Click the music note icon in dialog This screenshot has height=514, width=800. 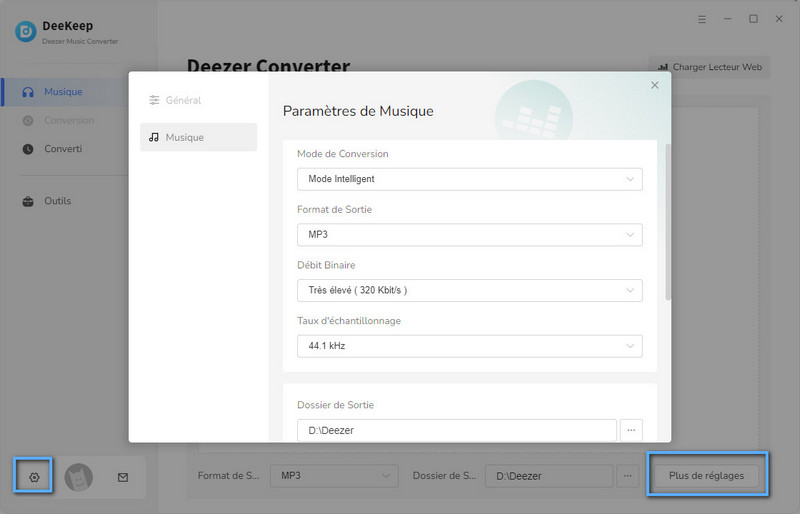(154, 137)
